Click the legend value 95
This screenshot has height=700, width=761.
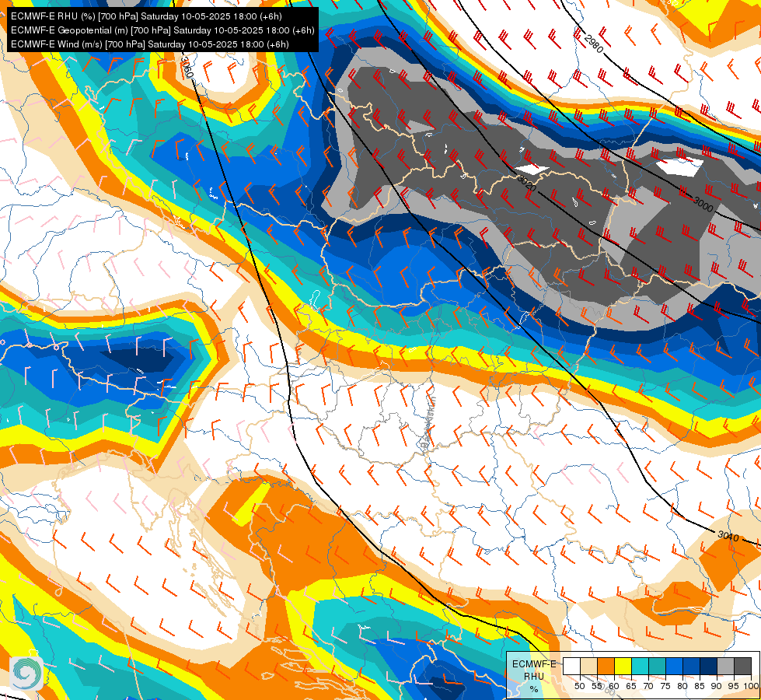tap(733, 686)
